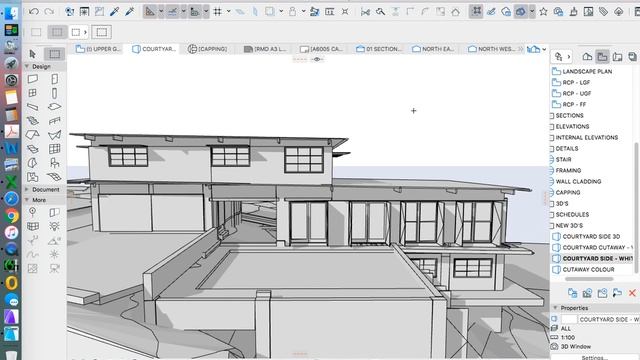Screen dimensions: 640x360
Task: Select the Slab tool
Action: [54, 107]
